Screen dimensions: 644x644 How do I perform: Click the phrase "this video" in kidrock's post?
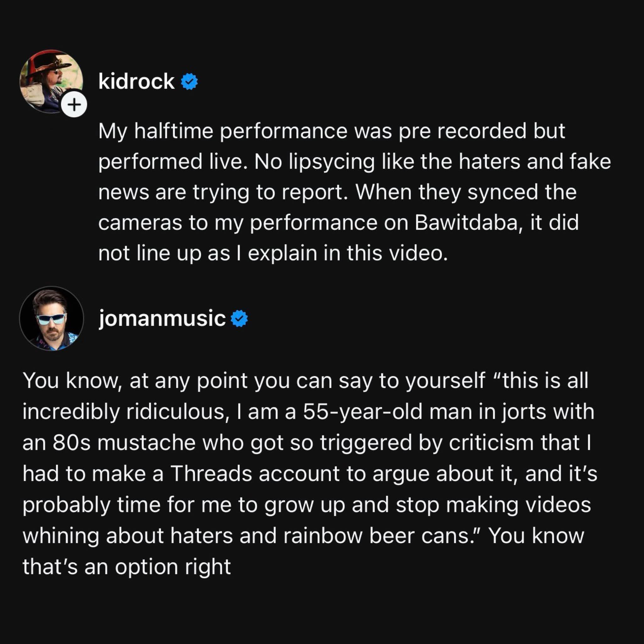click(x=396, y=253)
